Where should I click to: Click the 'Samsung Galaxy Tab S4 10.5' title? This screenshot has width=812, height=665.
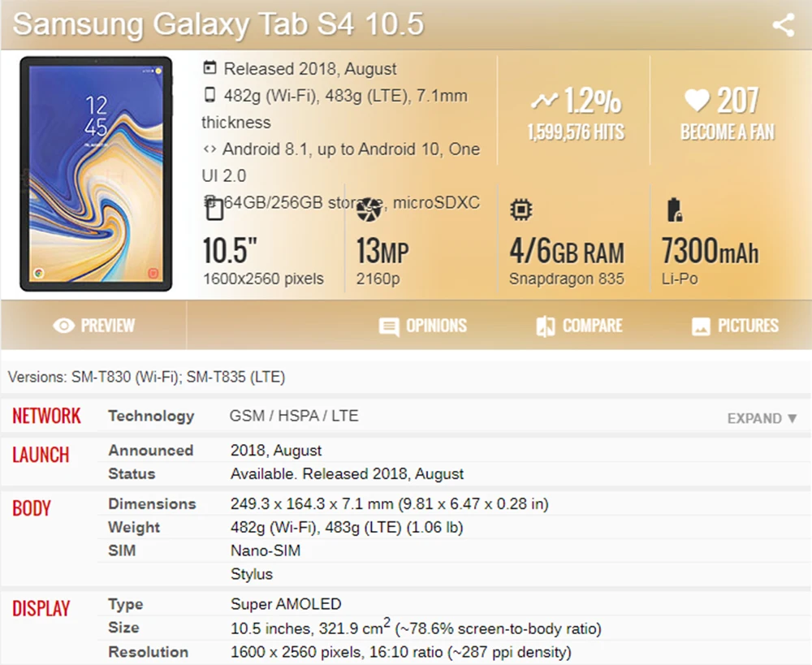pos(218,24)
